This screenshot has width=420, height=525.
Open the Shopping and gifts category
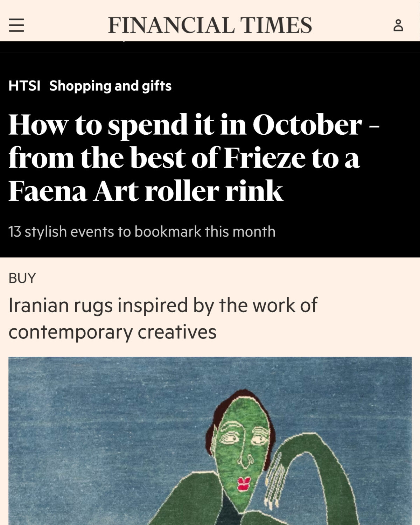click(110, 86)
